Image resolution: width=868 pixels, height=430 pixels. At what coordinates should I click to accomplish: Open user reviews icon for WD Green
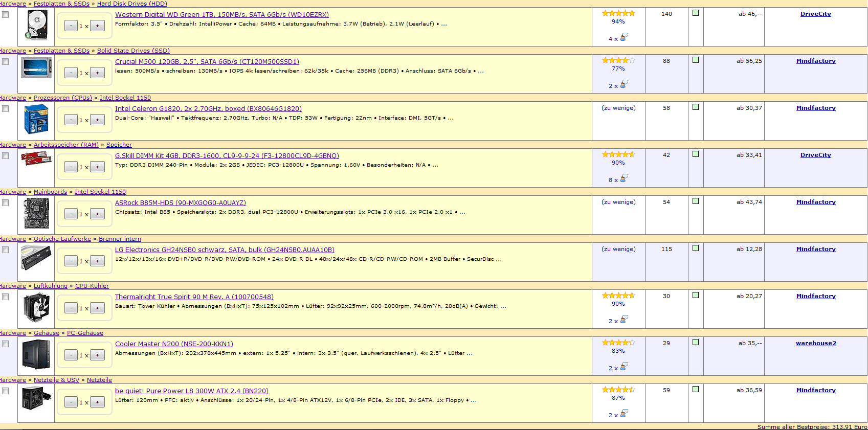(x=624, y=37)
